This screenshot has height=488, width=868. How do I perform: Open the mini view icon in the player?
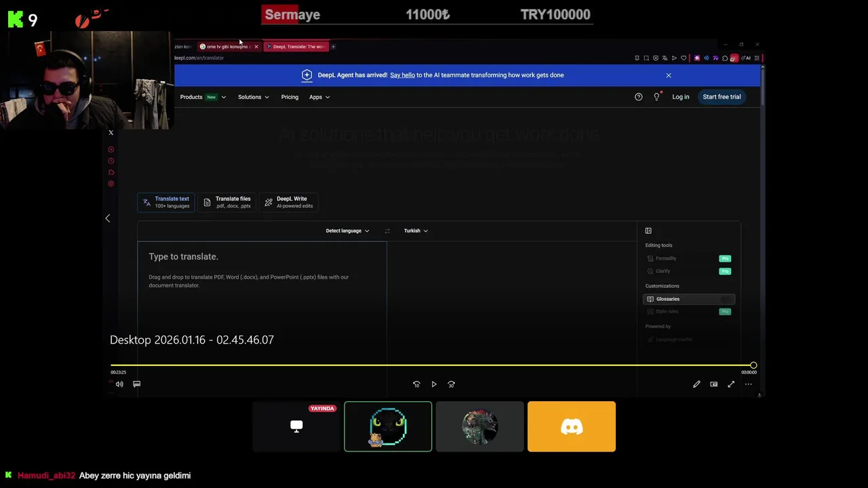pos(714,384)
